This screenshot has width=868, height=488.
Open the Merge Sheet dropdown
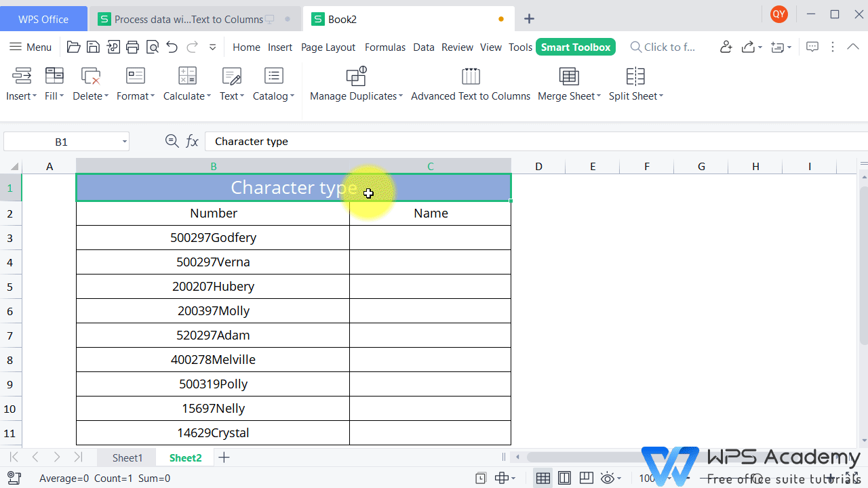tap(570, 96)
